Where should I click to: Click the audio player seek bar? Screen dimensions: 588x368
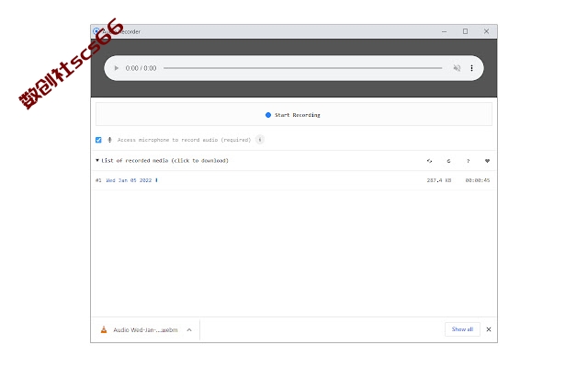pyautogui.click(x=302, y=68)
